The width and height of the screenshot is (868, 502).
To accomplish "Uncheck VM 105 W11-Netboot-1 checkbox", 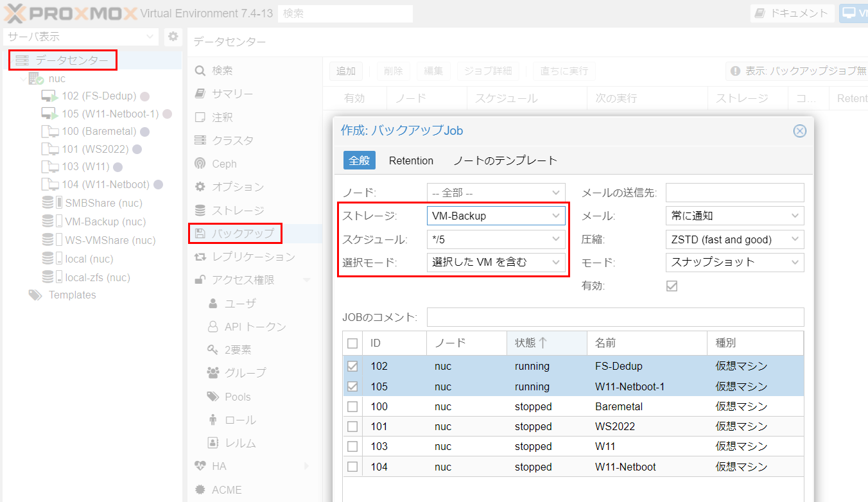I will click(x=352, y=386).
